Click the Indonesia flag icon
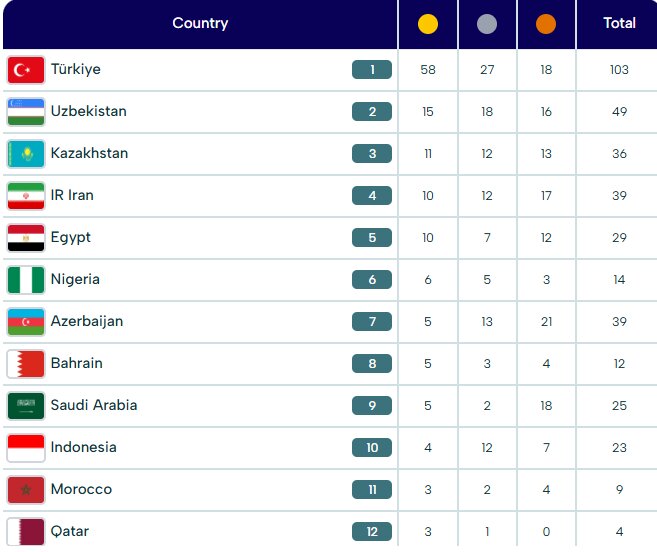This screenshot has height=552, width=657. click(26, 448)
